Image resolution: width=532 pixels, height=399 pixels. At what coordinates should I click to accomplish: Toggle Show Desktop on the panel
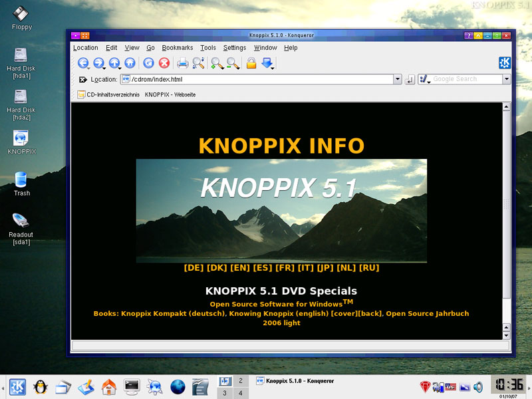pyautogui.click(x=63, y=386)
